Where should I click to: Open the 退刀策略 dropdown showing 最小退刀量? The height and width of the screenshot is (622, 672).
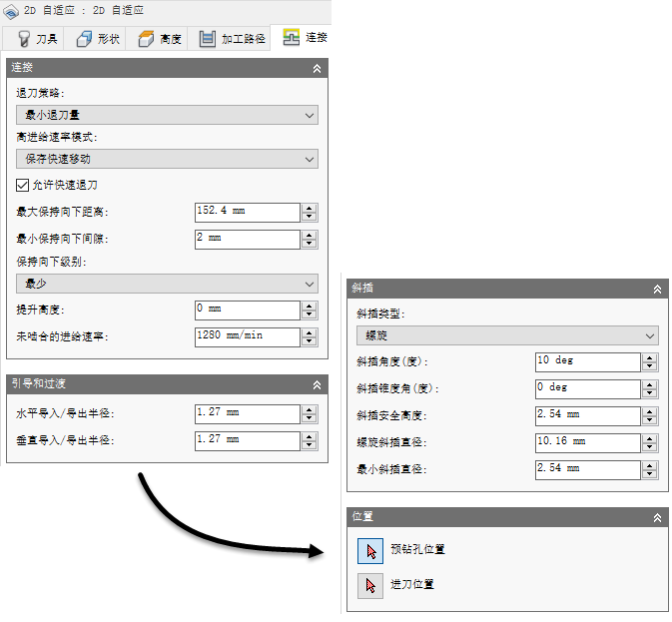pyautogui.click(x=167, y=115)
